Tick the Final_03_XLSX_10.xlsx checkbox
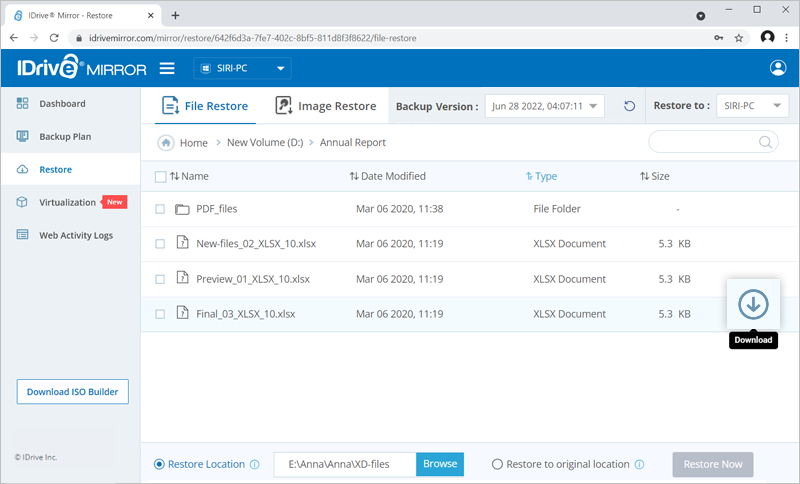The width and height of the screenshot is (800, 484). pyautogui.click(x=160, y=314)
